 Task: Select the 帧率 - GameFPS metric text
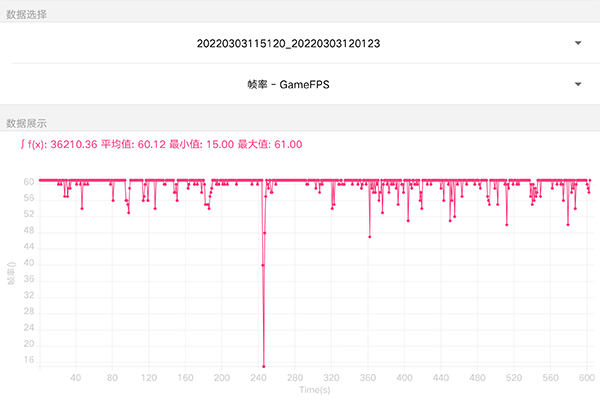tap(288, 85)
